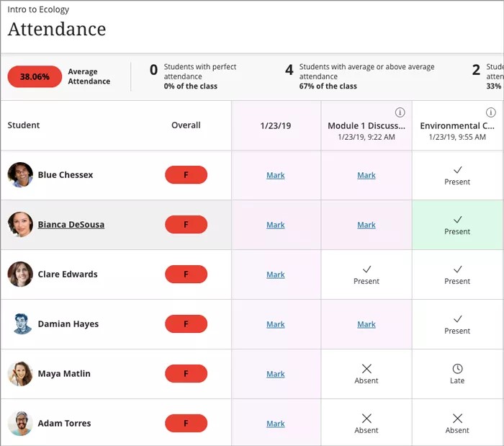The image size is (504, 446).
Task: Click Maya Matlin's Late clock icon
Action: (x=457, y=369)
